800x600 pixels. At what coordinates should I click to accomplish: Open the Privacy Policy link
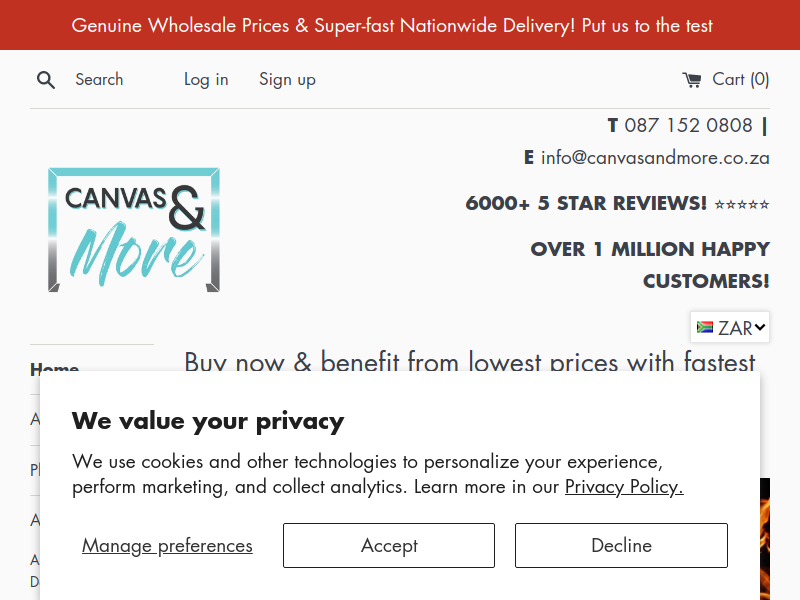click(623, 487)
